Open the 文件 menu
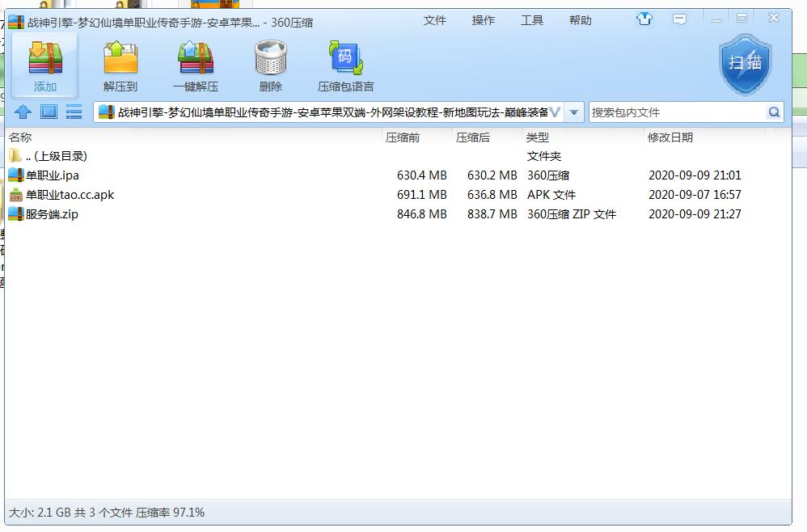Image resolution: width=807 pixels, height=532 pixels. pos(435,20)
